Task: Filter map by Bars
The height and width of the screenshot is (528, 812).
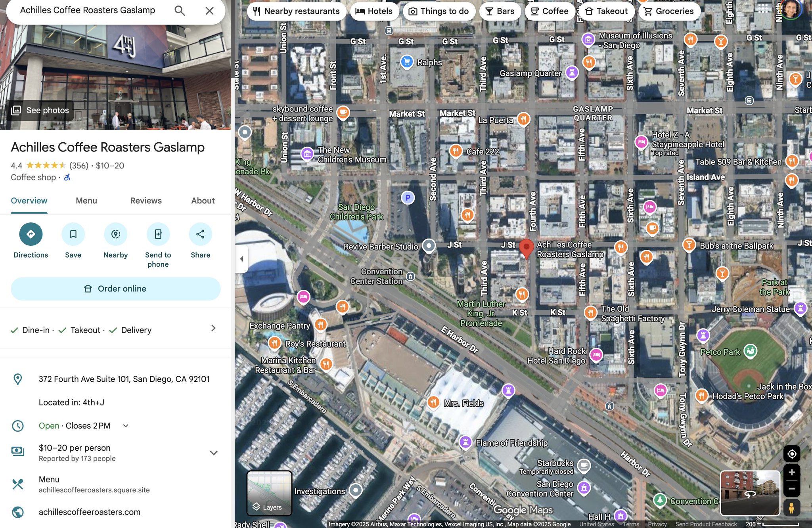Action: [x=500, y=11]
